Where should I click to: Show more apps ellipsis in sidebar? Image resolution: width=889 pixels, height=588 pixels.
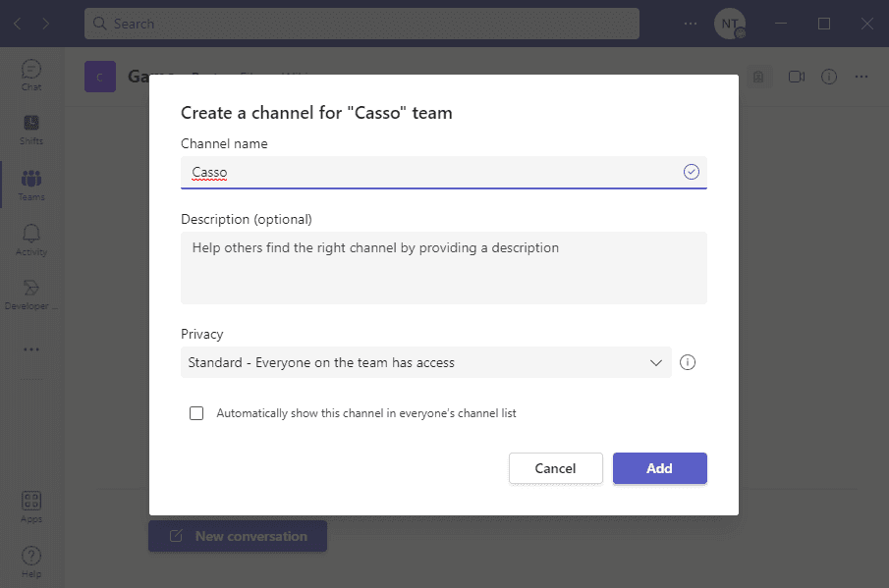point(31,349)
